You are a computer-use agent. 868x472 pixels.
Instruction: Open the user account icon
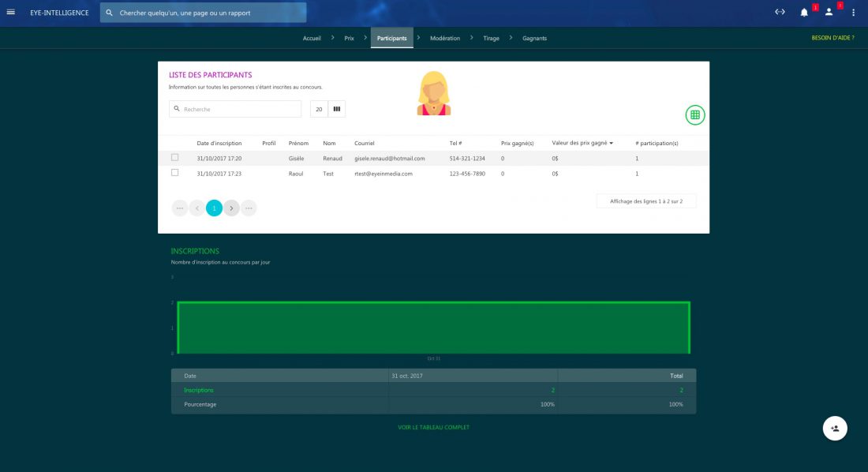829,12
